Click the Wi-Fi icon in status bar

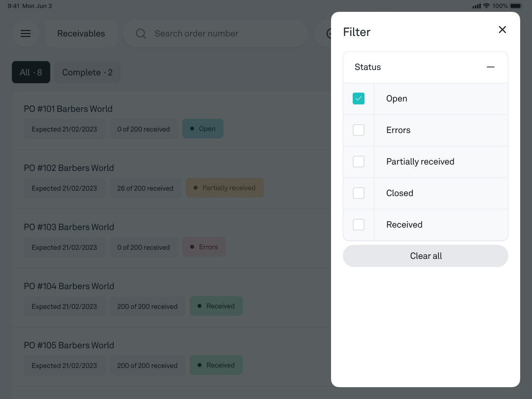coord(486,6)
